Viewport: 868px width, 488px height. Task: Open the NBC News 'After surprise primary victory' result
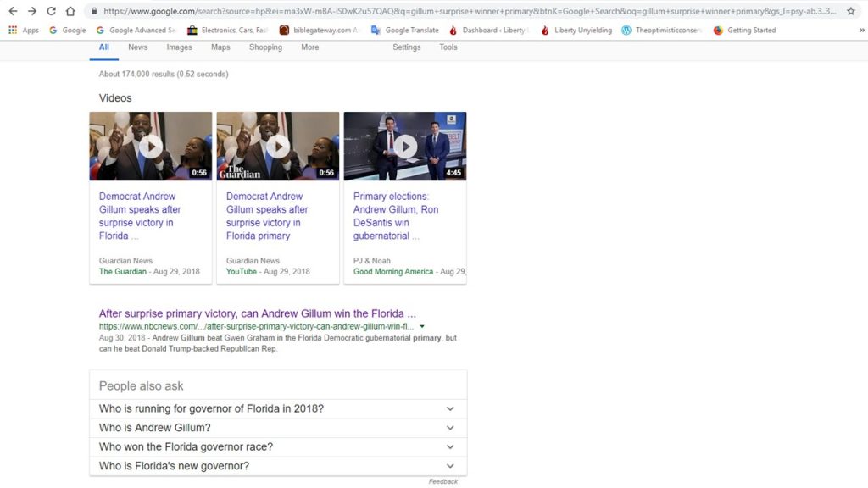point(258,313)
